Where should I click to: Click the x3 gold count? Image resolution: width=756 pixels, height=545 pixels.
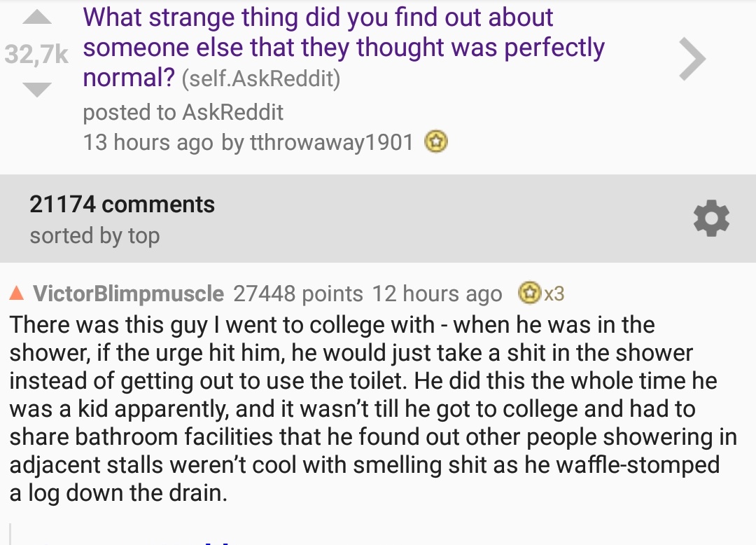(x=554, y=294)
